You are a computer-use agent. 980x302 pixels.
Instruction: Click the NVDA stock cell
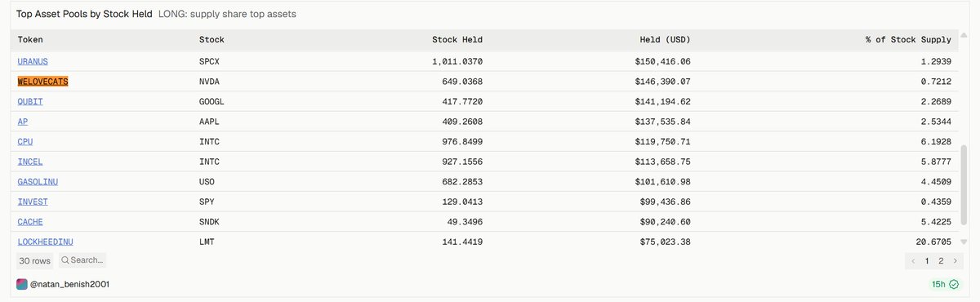209,82
